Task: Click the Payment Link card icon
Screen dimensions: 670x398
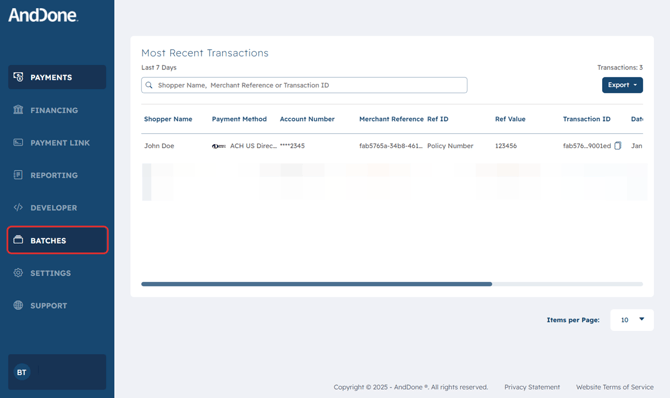Action: tap(18, 142)
